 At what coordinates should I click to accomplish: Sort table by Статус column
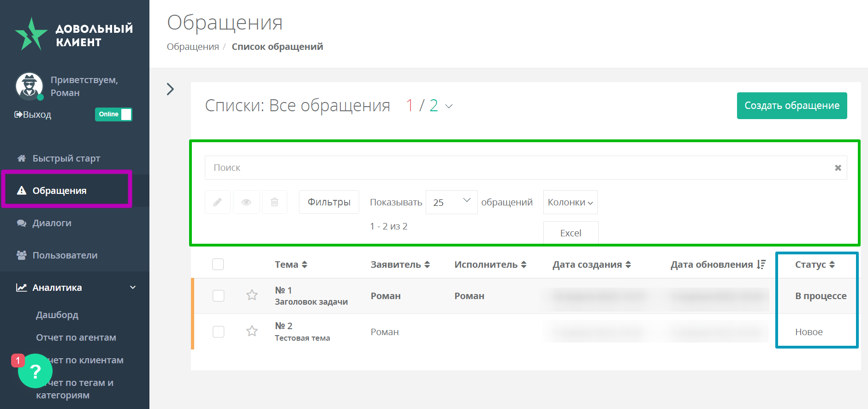pos(814,265)
